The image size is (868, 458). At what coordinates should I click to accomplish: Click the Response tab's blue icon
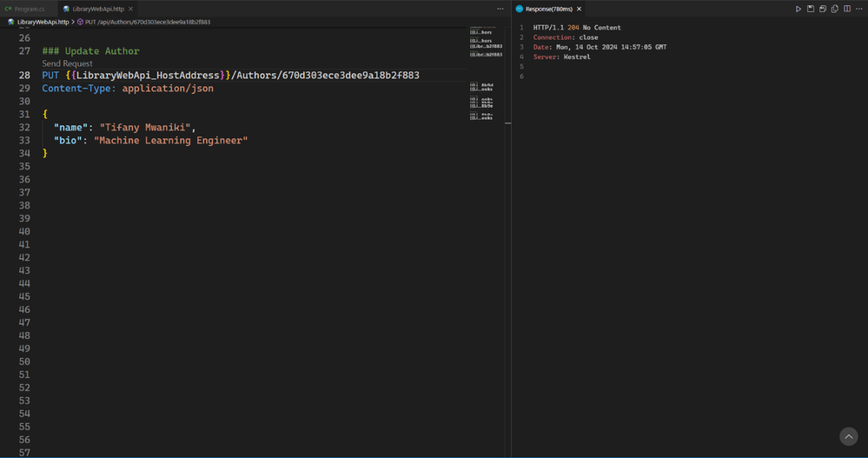click(x=520, y=9)
